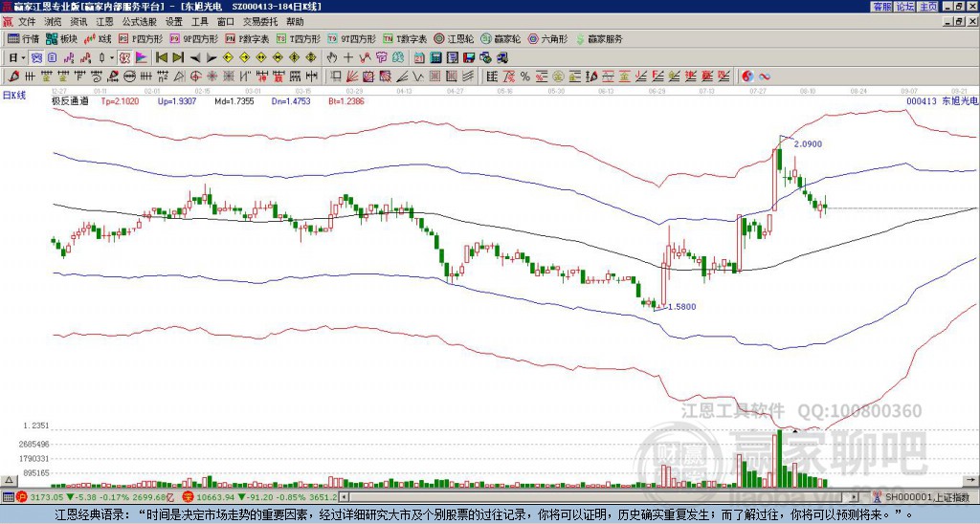Viewport: 980px width, 524px height.
Task: Click the infinity wave icon
Action: 764,76
